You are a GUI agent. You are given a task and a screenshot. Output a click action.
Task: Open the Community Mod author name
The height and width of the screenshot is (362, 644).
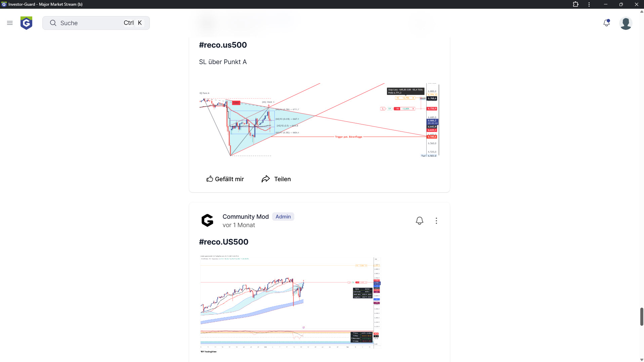(x=246, y=216)
